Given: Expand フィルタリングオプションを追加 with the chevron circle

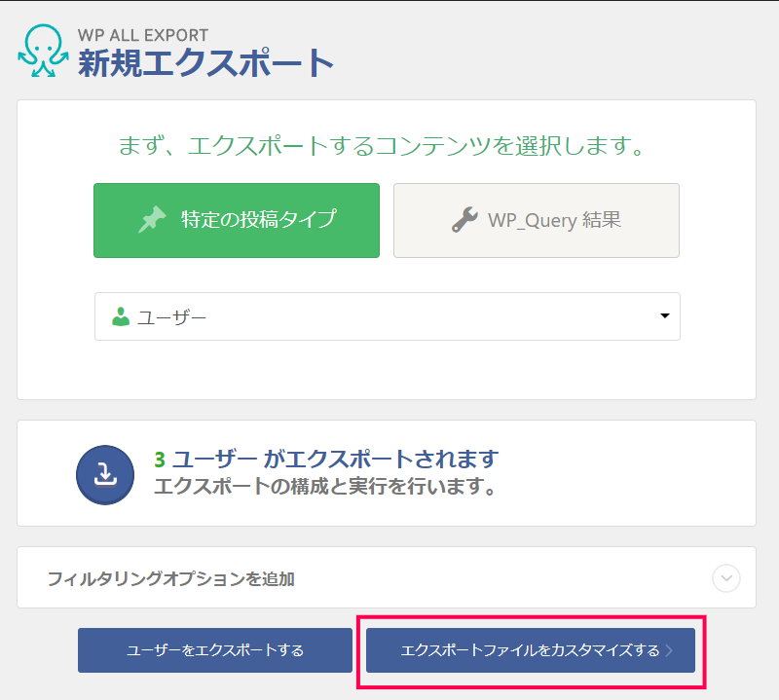Looking at the screenshot, I should point(726,578).
